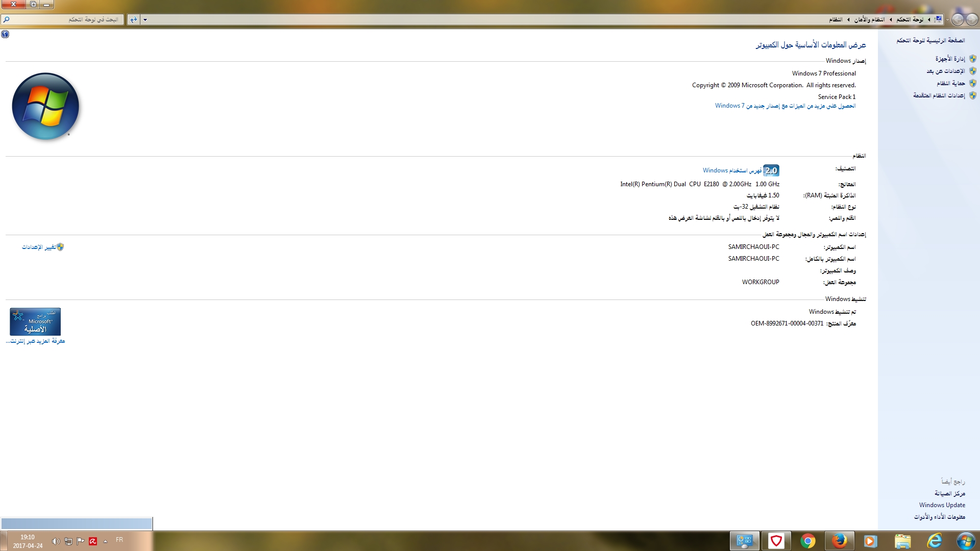Click 'النظام والأمان' breadcrumb in address bar
Screen dimensions: 980x551
(x=869, y=20)
